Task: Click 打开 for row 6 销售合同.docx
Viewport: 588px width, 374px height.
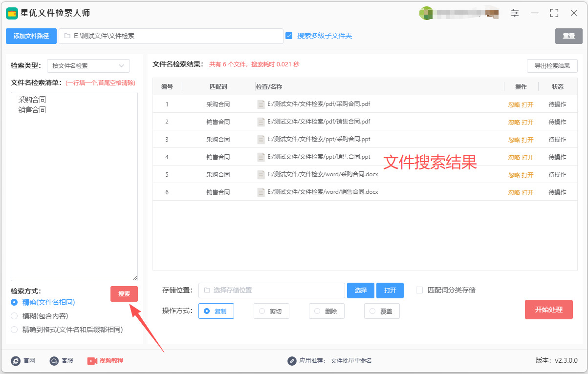Action: click(527, 192)
